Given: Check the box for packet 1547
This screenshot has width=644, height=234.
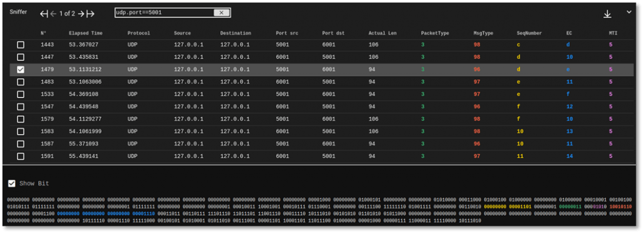Looking at the screenshot, I should click(x=21, y=107).
